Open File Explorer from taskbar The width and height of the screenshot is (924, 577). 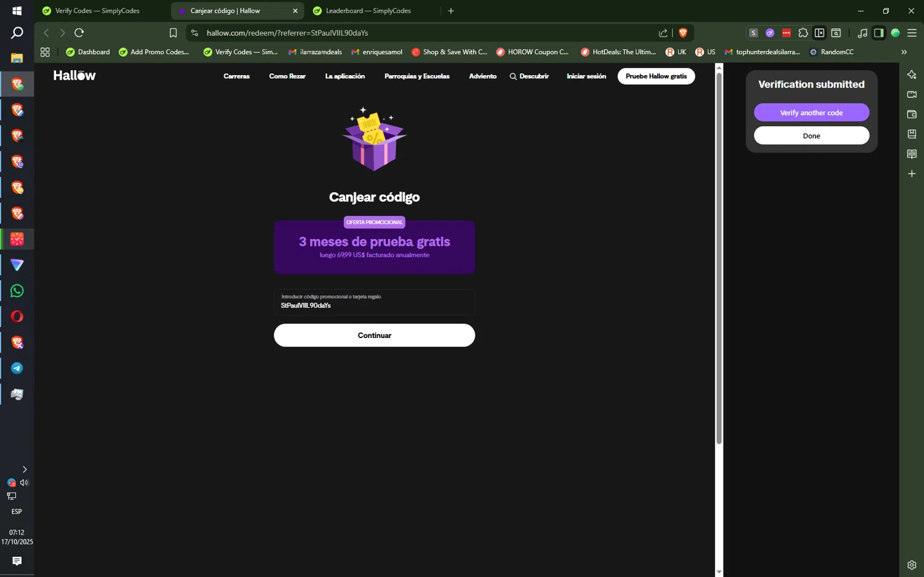pos(17,58)
